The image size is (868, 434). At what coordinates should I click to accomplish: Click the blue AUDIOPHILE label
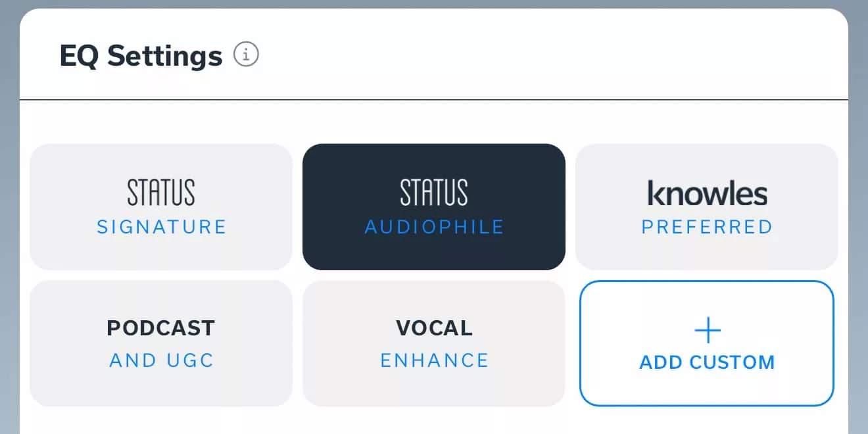click(x=434, y=227)
